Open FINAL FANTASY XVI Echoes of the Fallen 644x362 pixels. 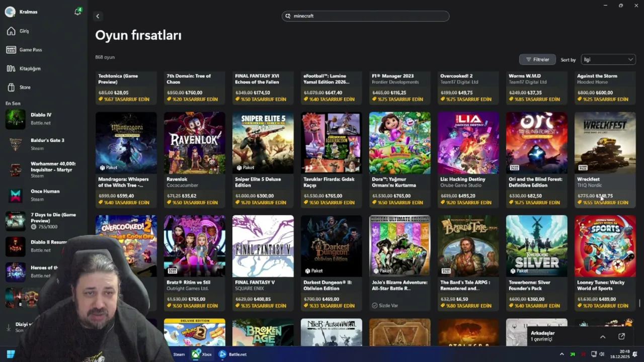(x=263, y=88)
